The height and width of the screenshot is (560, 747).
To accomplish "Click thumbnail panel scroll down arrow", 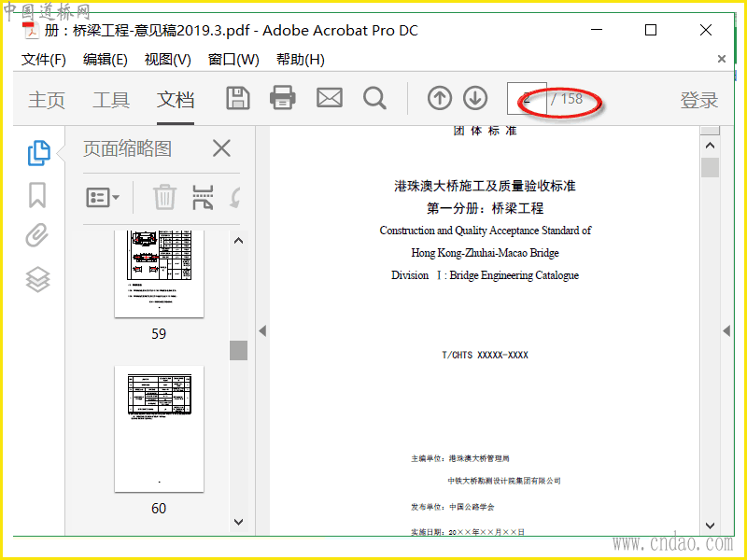I will click(x=239, y=522).
